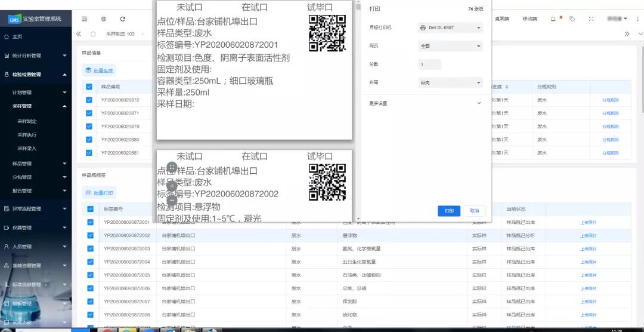Click the tag icon in the header

point(572,19)
